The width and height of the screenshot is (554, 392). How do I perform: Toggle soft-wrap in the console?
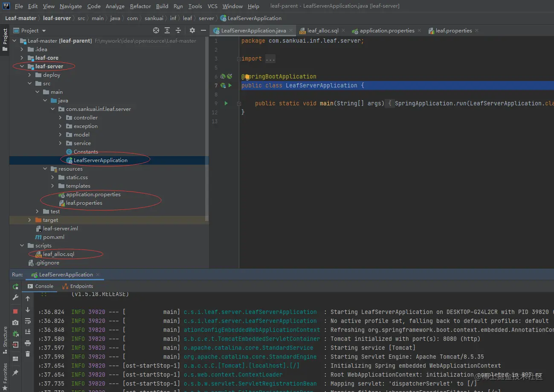28,321
